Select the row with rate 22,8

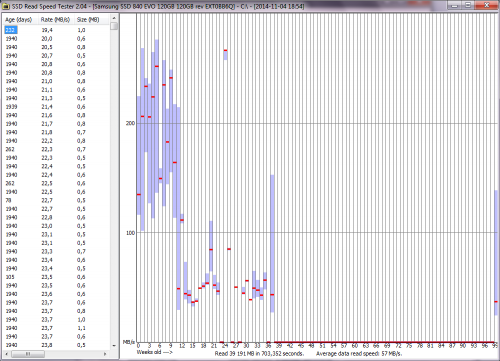coord(56,217)
